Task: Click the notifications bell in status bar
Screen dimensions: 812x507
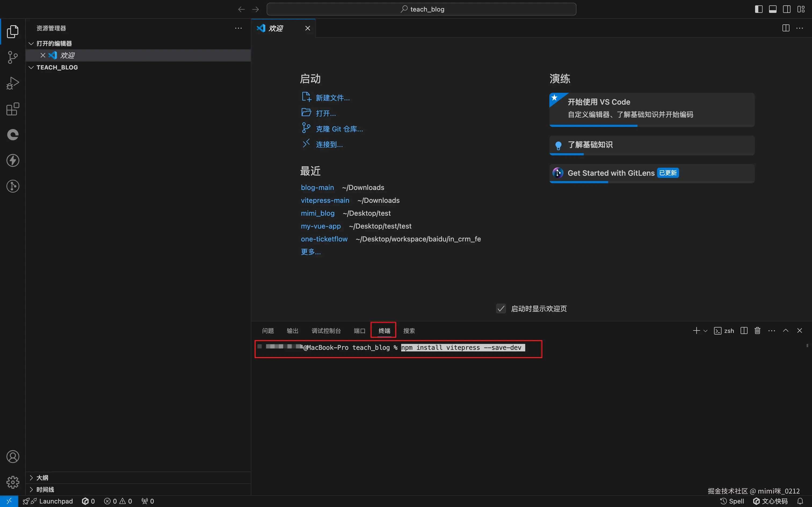Action: click(800, 501)
